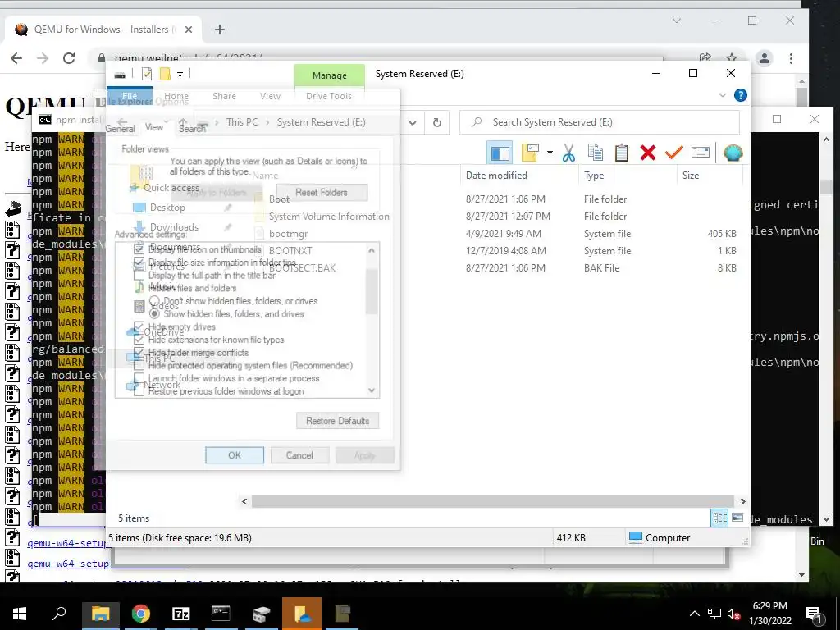
Task: Open the Chrome tab search dropdown
Action: point(677,21)
